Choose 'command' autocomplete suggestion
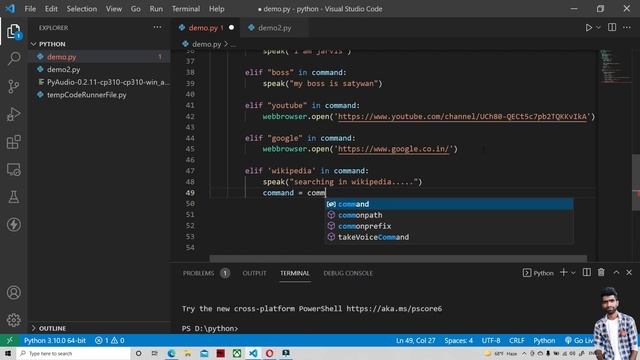 coord(449,204)
